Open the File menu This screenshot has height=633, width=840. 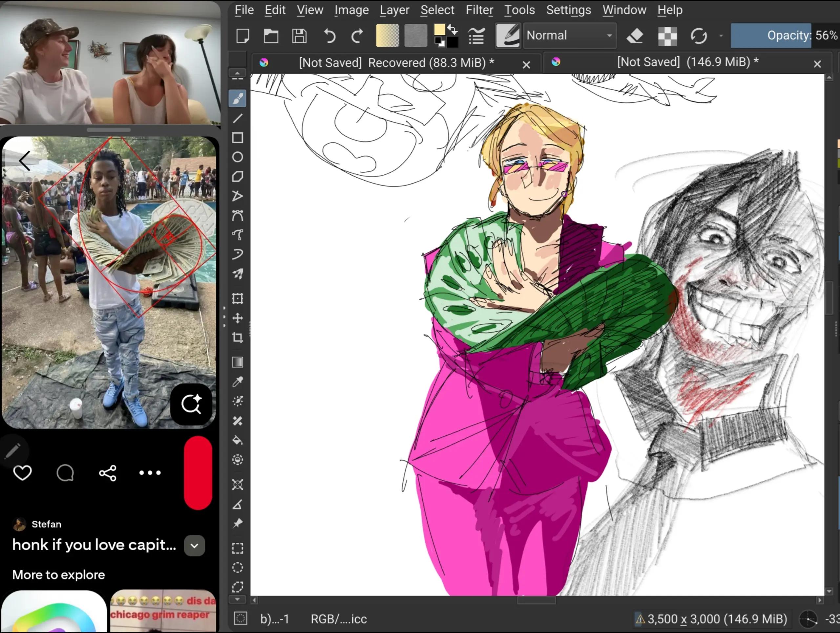coord(244,10)
